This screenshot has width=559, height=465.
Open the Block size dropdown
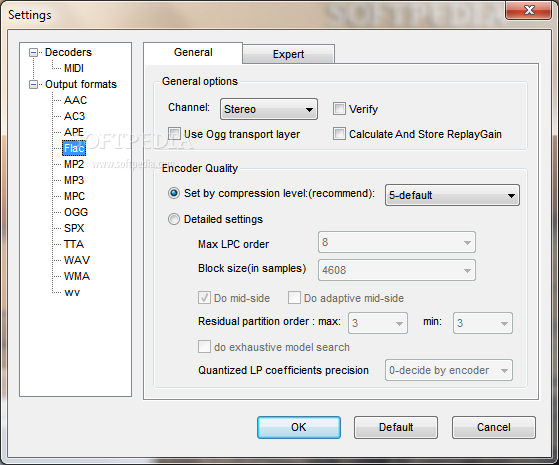pos(397,270)
